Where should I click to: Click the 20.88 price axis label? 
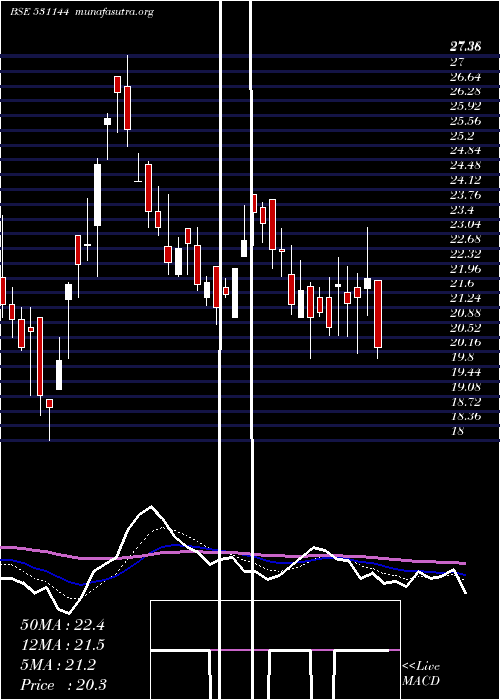coord(466,313)
